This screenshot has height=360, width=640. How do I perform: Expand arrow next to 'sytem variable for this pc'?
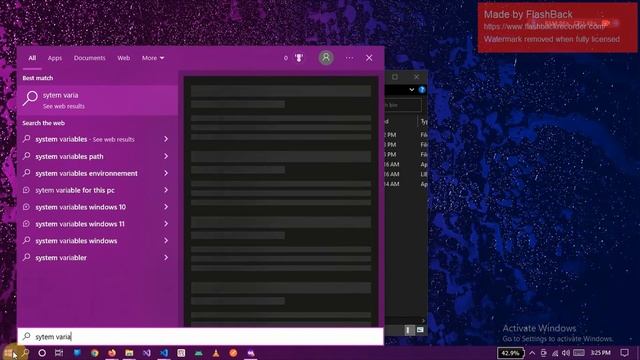tap(166, 190)
